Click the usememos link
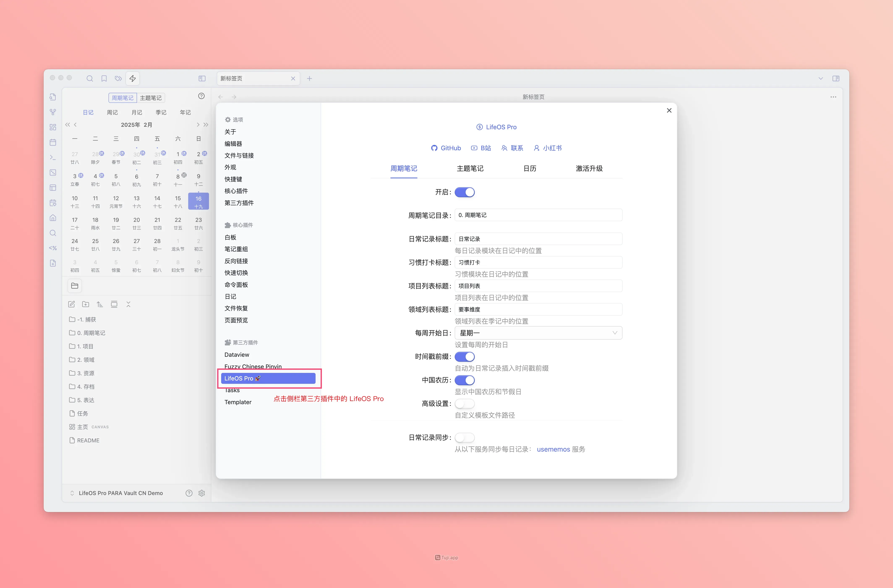 [x=553, y=449]
